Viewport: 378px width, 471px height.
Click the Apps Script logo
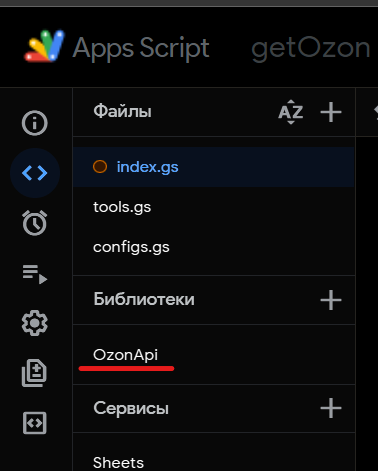[x=44, y=46]
